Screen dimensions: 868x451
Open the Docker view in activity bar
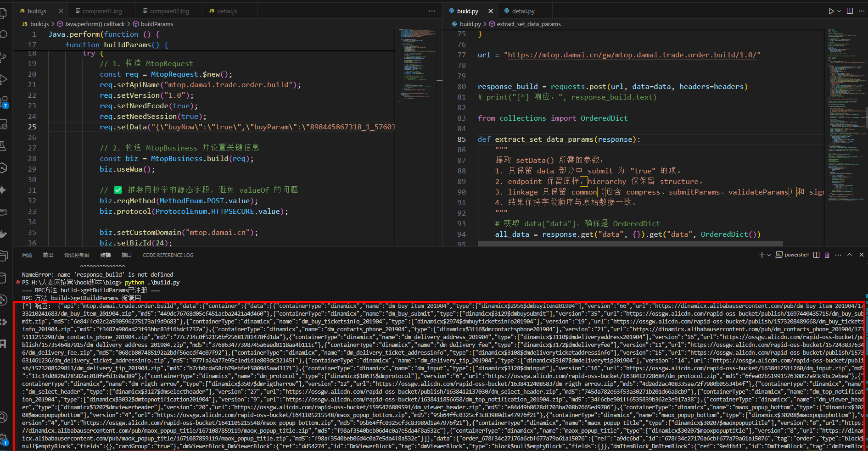[3, 234]
